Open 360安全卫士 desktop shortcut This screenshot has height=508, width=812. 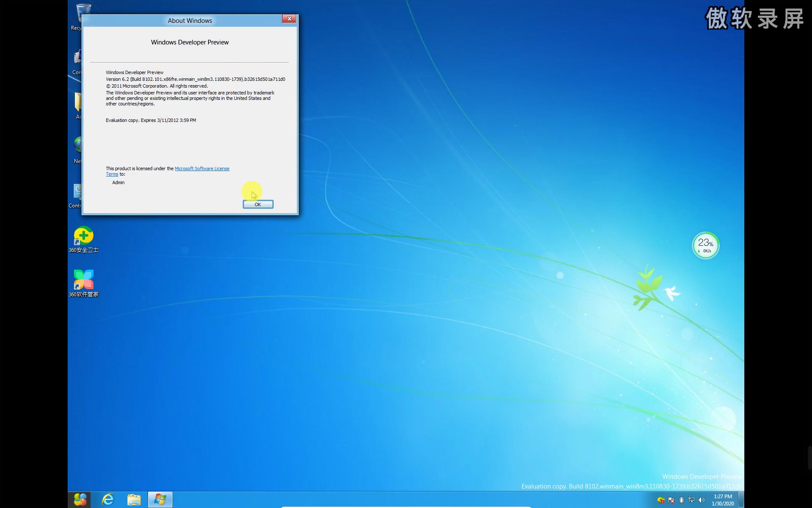click(x=83, y=240)
